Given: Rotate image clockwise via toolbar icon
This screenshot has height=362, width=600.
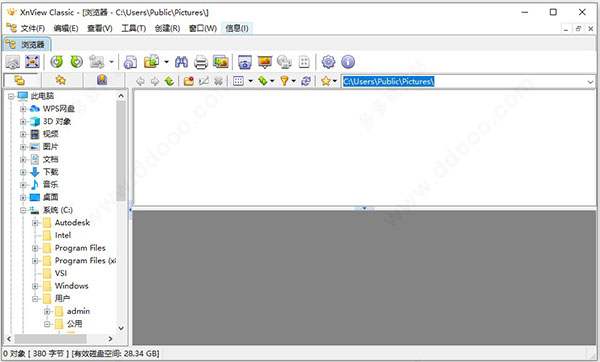Looking at the screenshot, I should pos(77,62).
